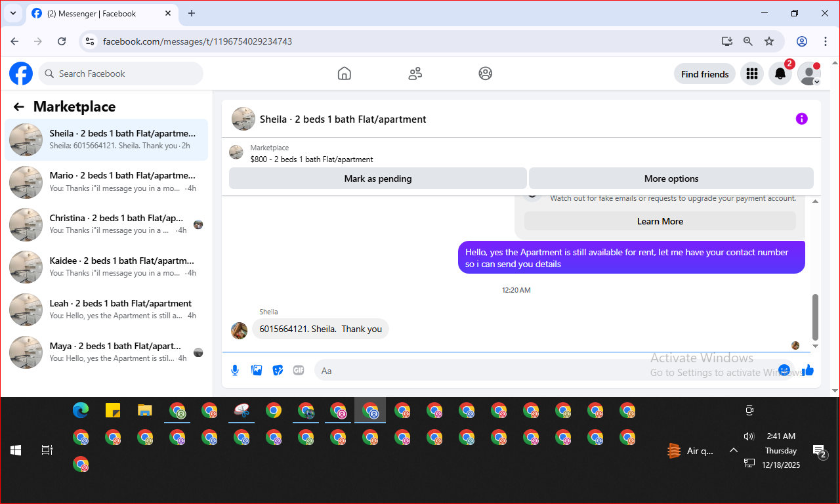The height and width of the screenshot is (504, 840).
Task: Show hidden system tray icons
Action: click(734, 450)
